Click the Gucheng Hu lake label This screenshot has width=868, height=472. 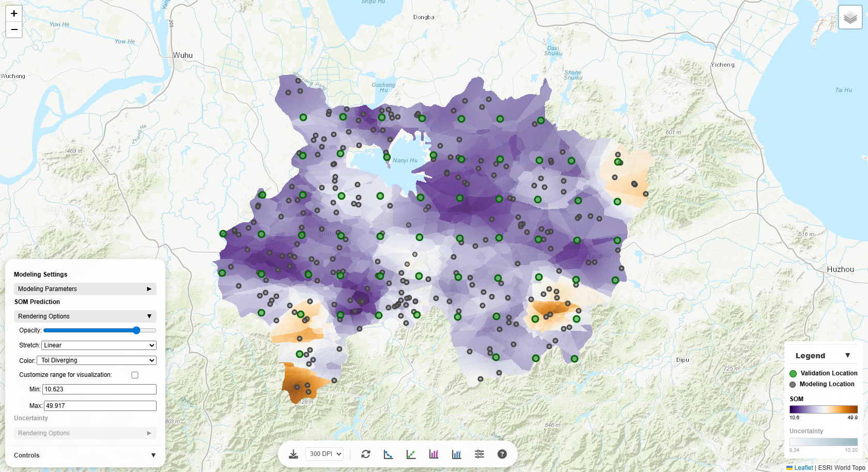point(383,87)
